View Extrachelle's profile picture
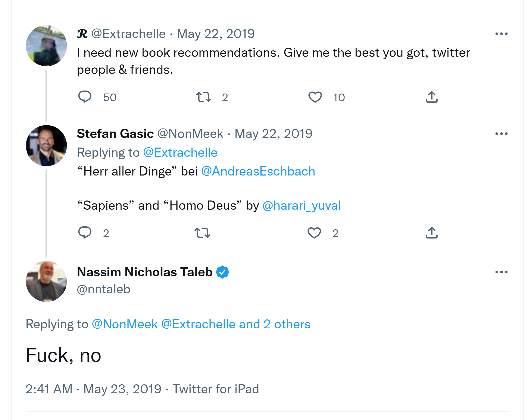Image resolution: width=531 pixels, height=420 pixels. 46,46
